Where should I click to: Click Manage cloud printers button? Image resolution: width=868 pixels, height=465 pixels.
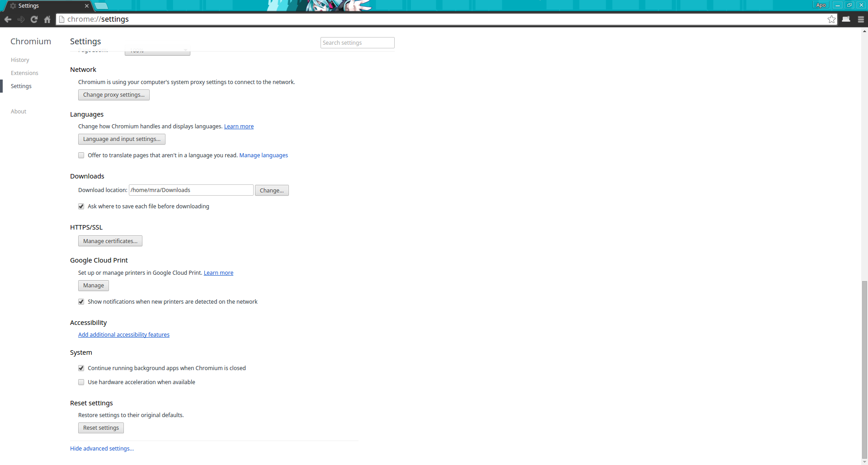[x=94, y=286]
